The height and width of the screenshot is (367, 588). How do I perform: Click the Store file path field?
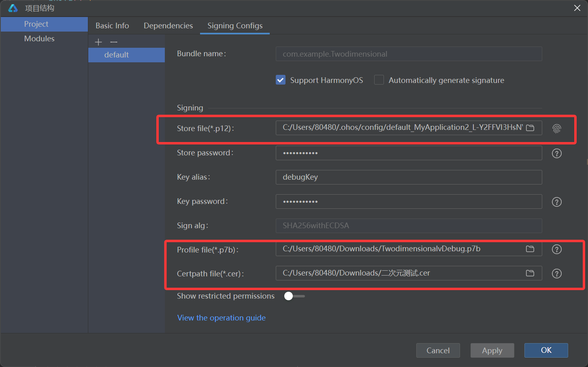(x=409, y=128)
